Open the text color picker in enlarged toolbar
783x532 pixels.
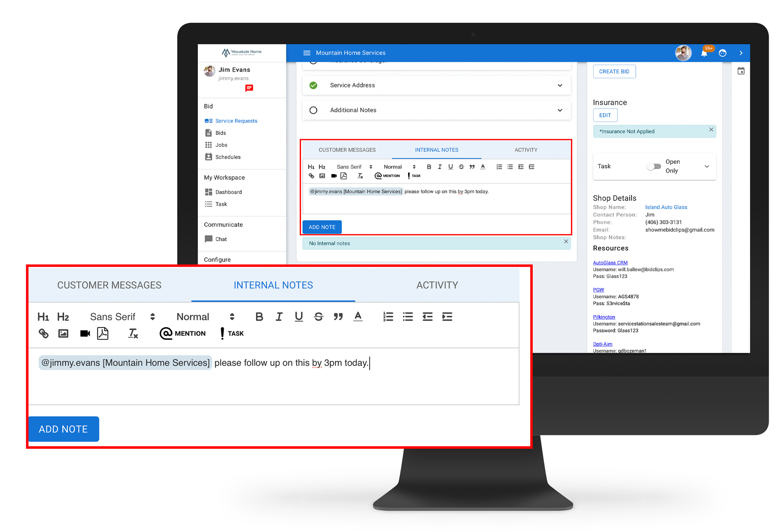[358, 317]
